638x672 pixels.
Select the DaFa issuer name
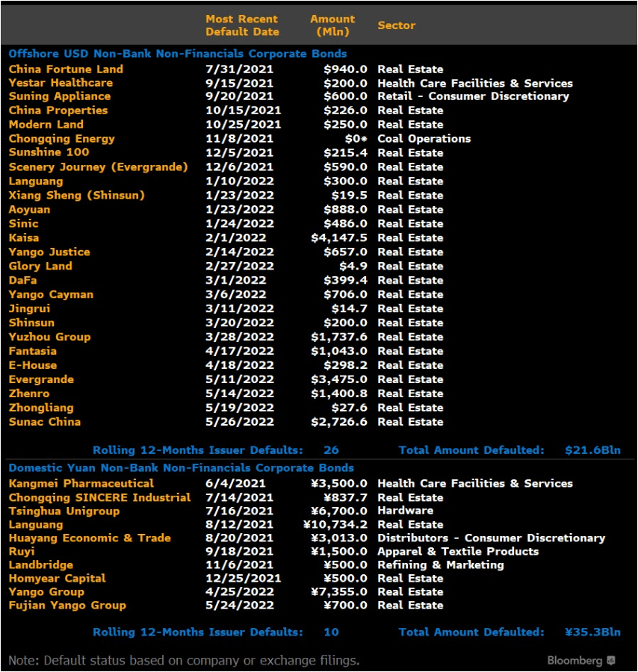[22, 280]
